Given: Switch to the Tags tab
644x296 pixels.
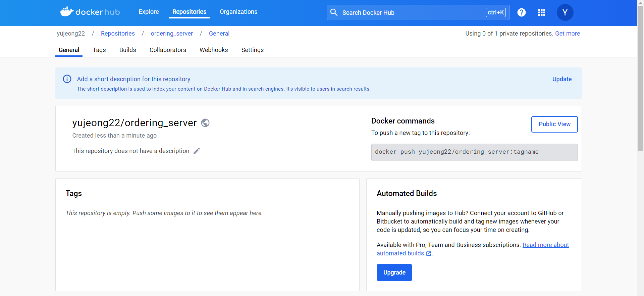Looking at the screenshot, I should (99, 50).
